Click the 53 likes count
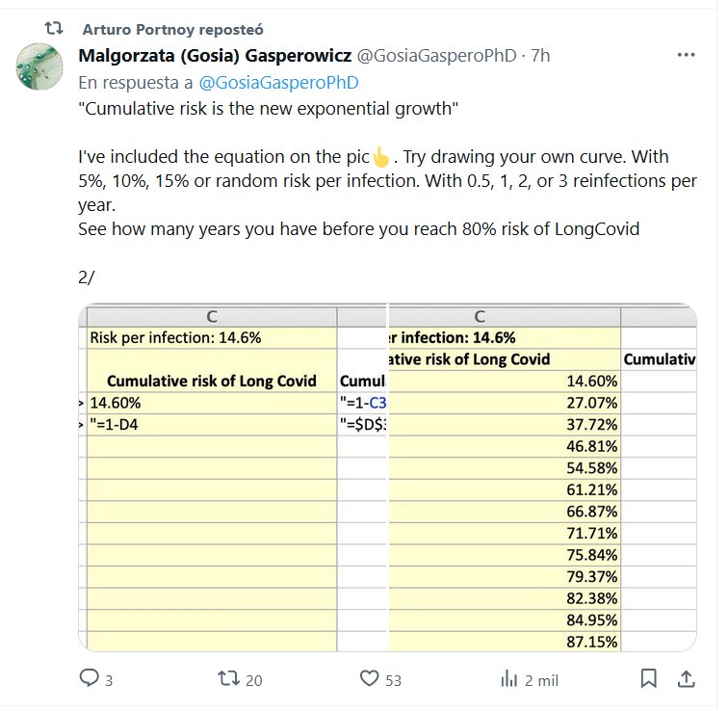Viewport: 728px width, 711px height. [x=393, y=680]
